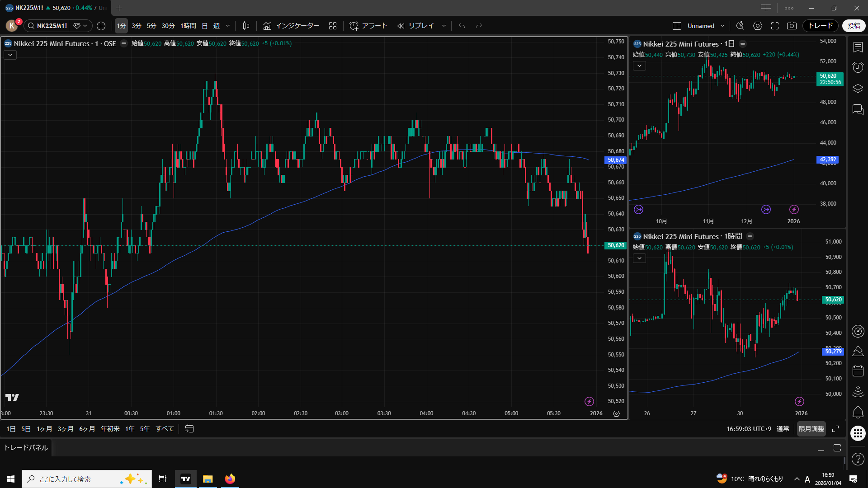Click the go-to-date calendar icon
The width and height of the screenshot is (868, 488).
[x=189, y=428]
